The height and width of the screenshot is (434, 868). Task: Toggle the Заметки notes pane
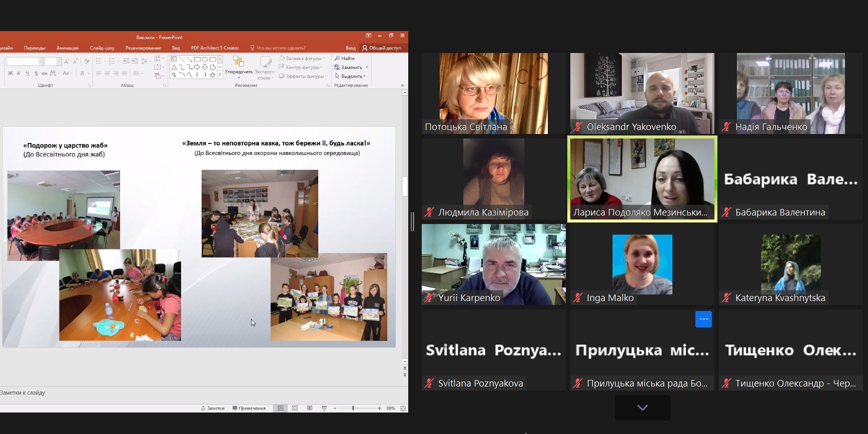point(213,408)
